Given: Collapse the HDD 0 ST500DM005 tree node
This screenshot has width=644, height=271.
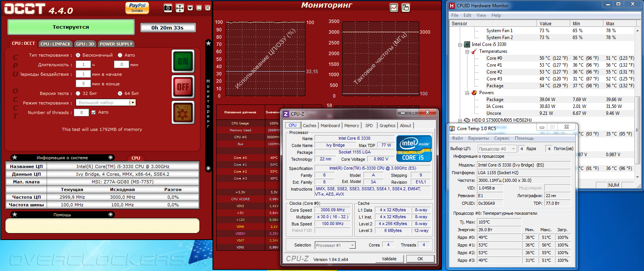Looking at the screenshot, I should (x=460, y=121).
